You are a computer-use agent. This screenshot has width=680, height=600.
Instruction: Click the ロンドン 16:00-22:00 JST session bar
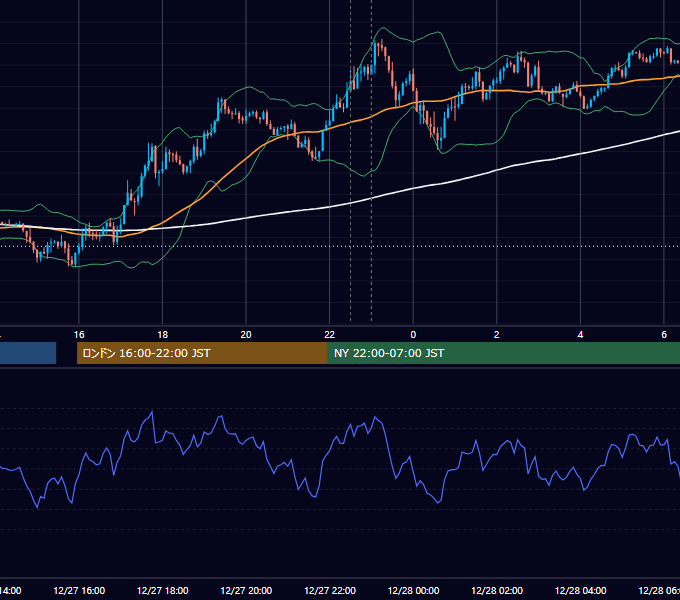click(x=202, y=353)
